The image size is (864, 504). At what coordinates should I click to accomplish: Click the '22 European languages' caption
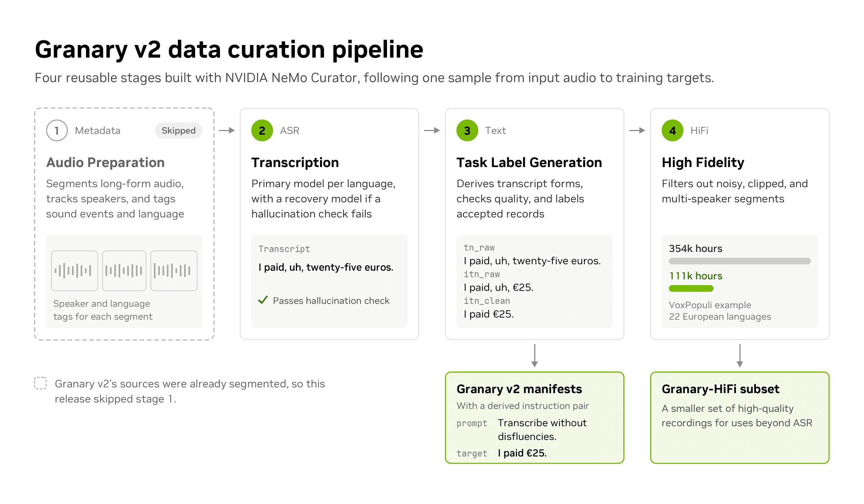[720, 316]
